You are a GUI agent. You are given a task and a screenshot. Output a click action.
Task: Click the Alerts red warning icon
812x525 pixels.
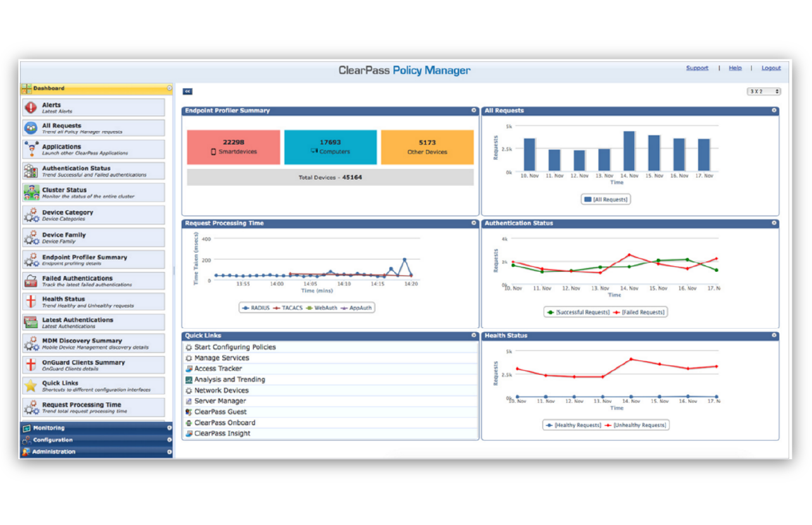[x=30, y=108]
